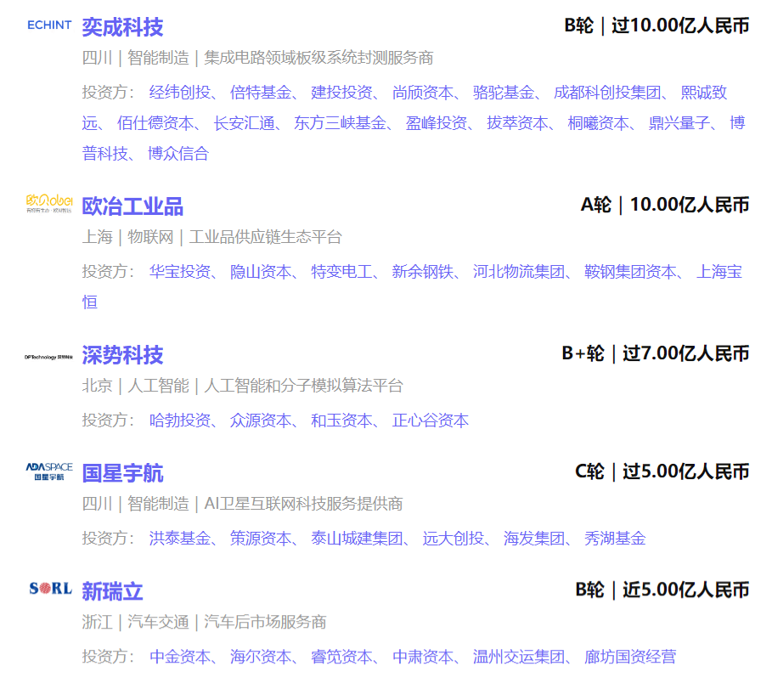Open investor 河北物流集团
Image resolution: width=772 pixels, height=700 pixels.
coord(519,272)
